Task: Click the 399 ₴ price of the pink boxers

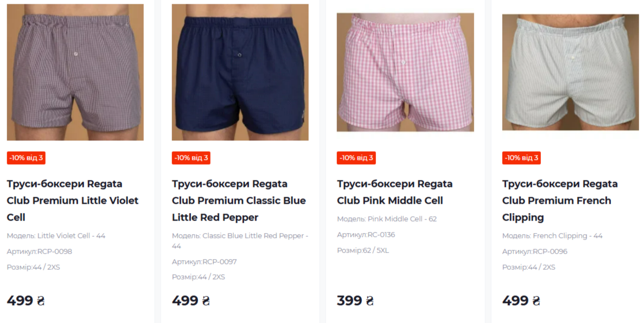Action: click(355, 301)
